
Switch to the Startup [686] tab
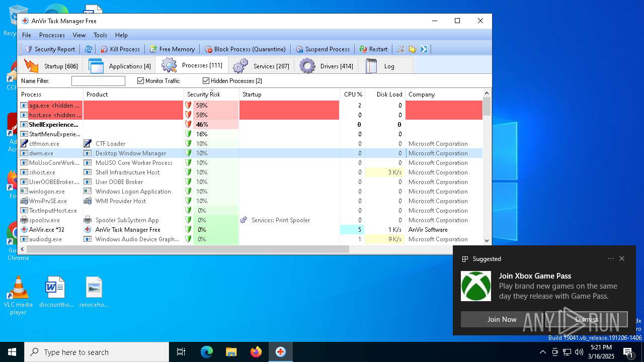(x=51, y=66)
